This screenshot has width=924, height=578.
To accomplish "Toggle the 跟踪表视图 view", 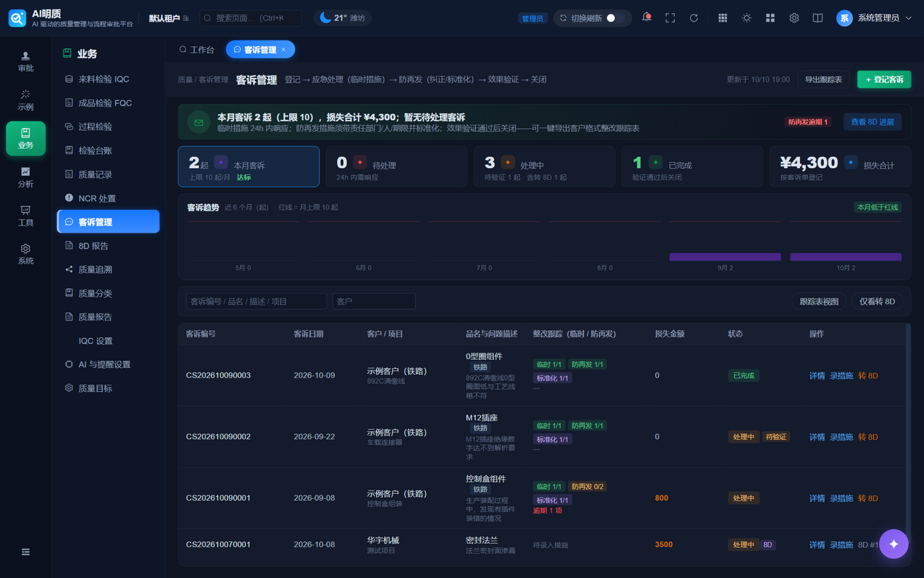I will (x=819, y=301).
